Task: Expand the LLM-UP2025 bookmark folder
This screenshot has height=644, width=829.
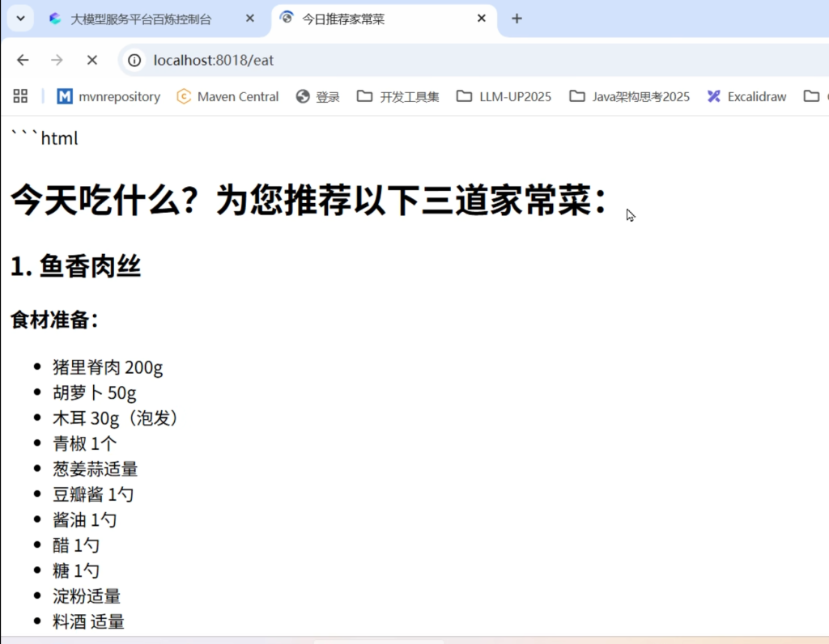Action: pyautogui.click(x=504, y=96)
